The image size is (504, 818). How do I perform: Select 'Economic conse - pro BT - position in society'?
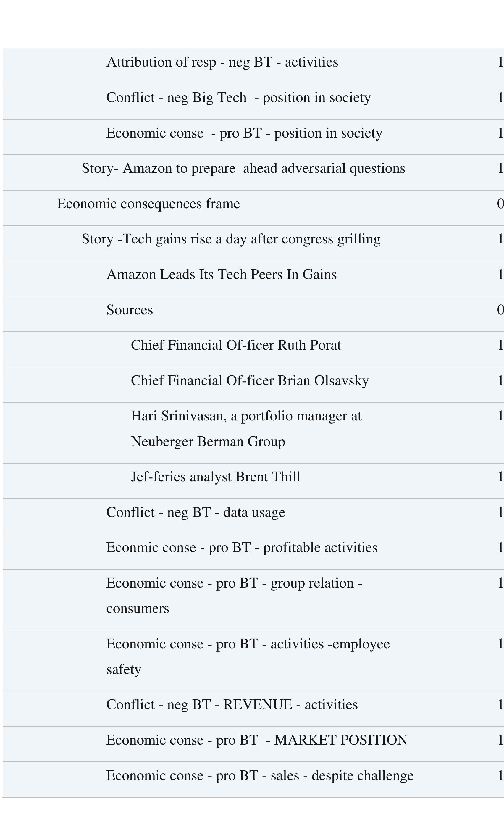pyautogui.click(x=244, y=133)
